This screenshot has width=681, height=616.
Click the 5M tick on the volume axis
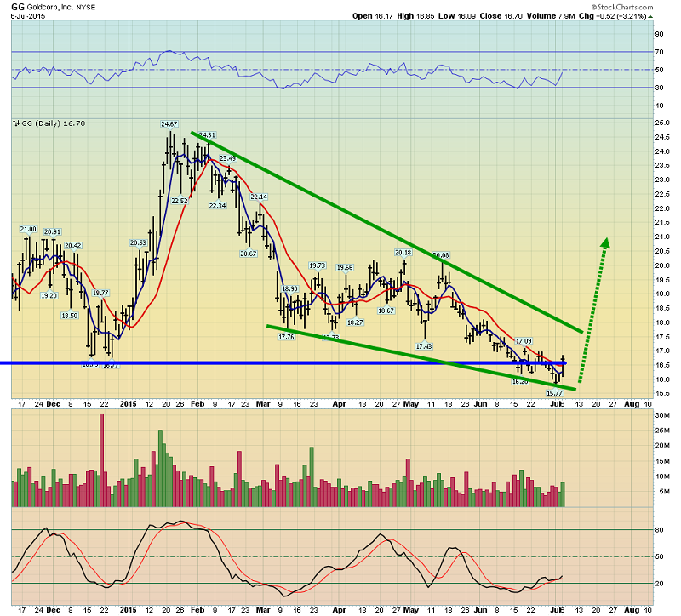point(664,492)
